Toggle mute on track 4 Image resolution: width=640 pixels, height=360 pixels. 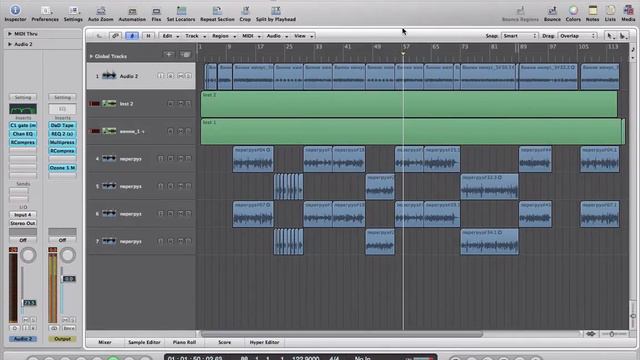point(180,158)
